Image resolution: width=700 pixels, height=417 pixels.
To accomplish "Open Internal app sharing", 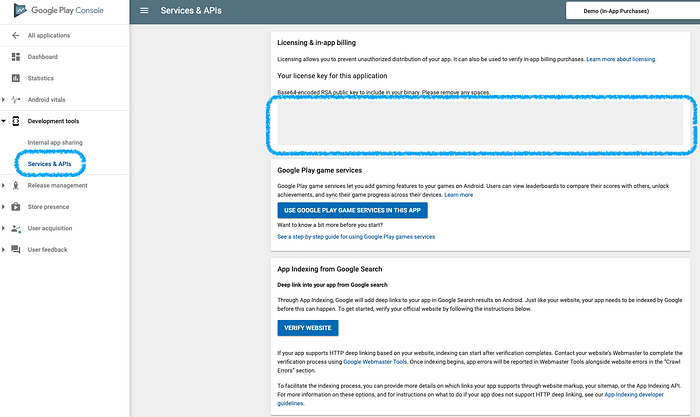I will pyautogui.click(x=55, y=142).
